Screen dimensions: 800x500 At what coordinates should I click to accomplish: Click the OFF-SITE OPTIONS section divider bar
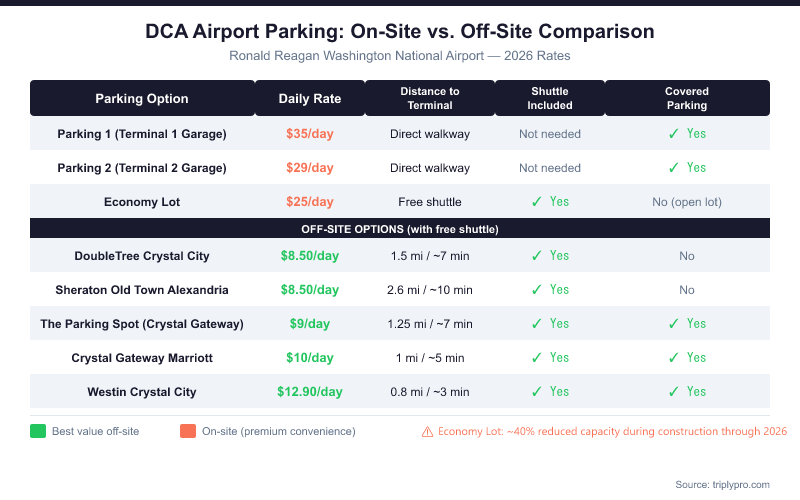coord(400,229)
